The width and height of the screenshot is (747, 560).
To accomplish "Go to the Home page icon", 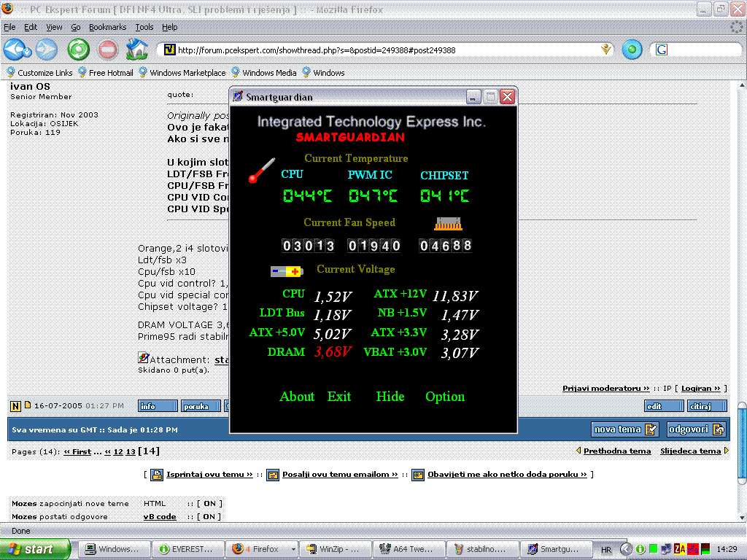I will (137, 50).
